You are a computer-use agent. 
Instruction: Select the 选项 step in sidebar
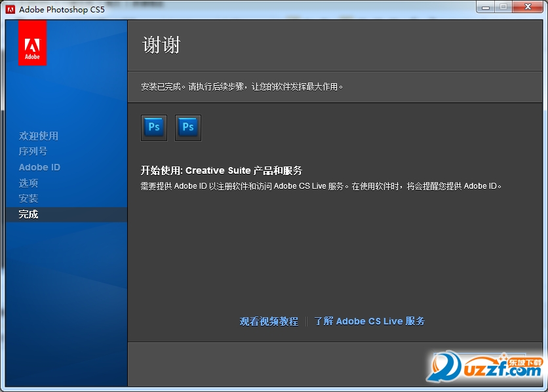28,183
